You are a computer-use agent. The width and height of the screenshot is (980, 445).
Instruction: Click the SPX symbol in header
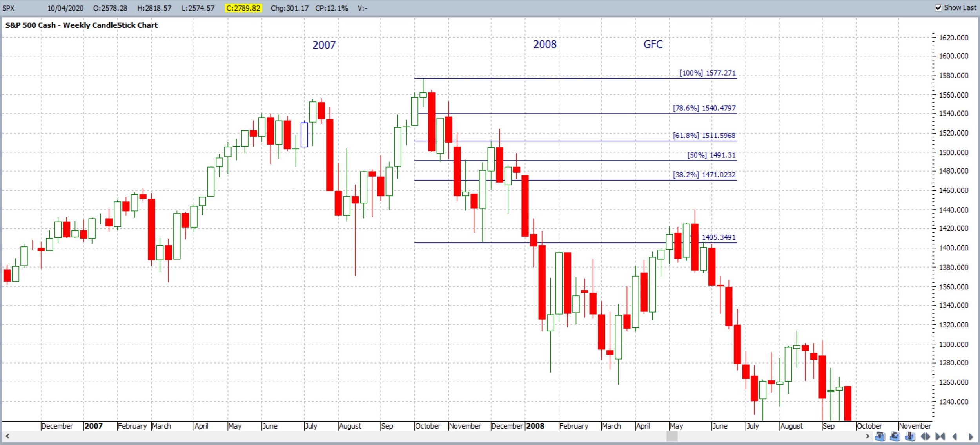pos(9,8)
